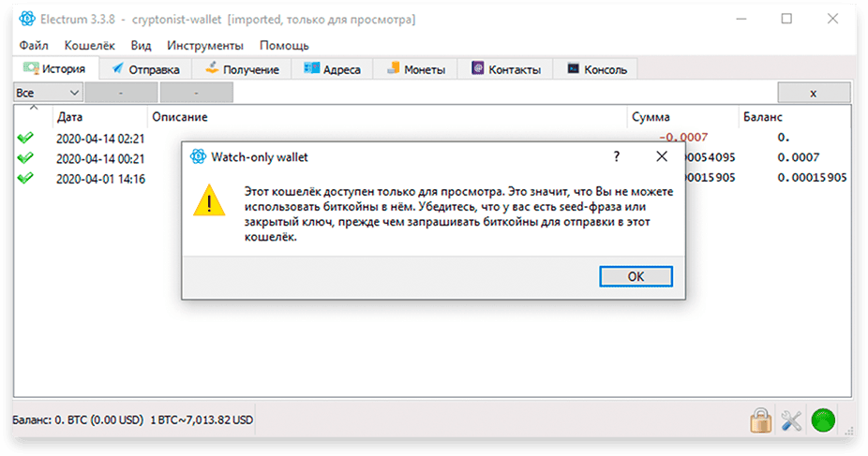Switch to the Монеты tab
Viewport: 868px width, 456px height.
[x=416, y=69]
